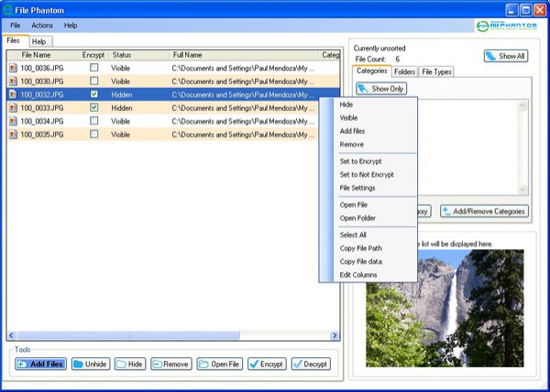Open the File menu
Screen dimensions: 550x392
tap(16, 25)
